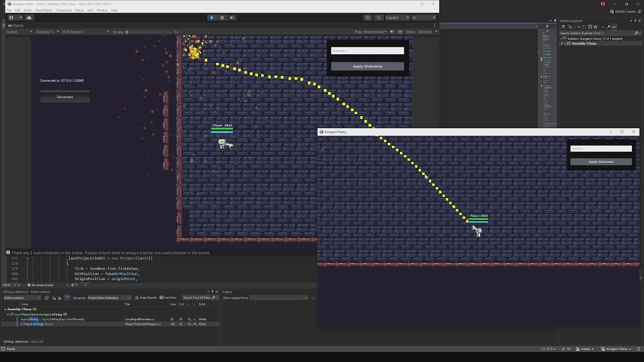Image resolution: width=644 pixels, height=362 pixels.
Task: Toggle the Stats overlay in Game view
Action: pyautogui.click(x=410, y=32)
